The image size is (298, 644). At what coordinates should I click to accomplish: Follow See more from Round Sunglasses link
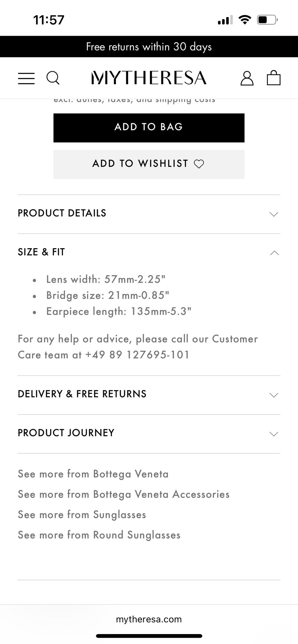pyautogui.click(x=99, y=535)
